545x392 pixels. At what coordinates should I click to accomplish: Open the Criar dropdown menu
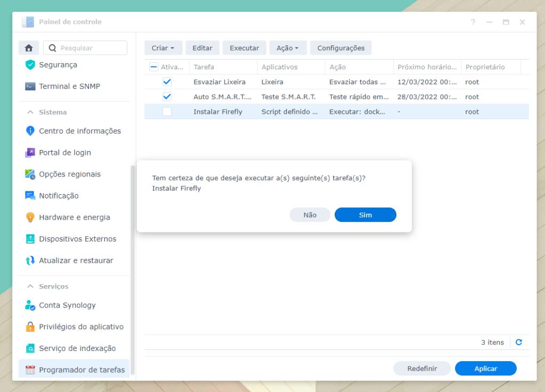(x=163, y=48)
